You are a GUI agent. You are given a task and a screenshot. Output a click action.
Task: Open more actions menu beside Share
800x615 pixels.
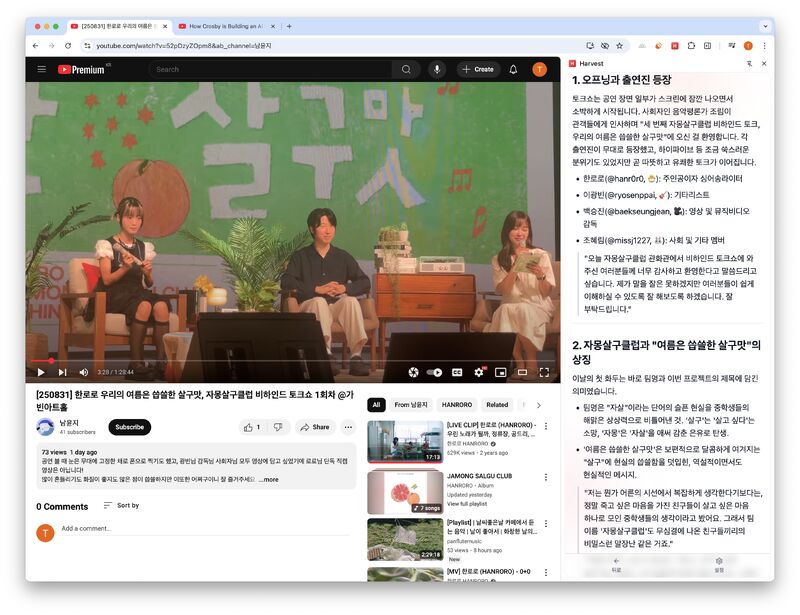point(348,427)
